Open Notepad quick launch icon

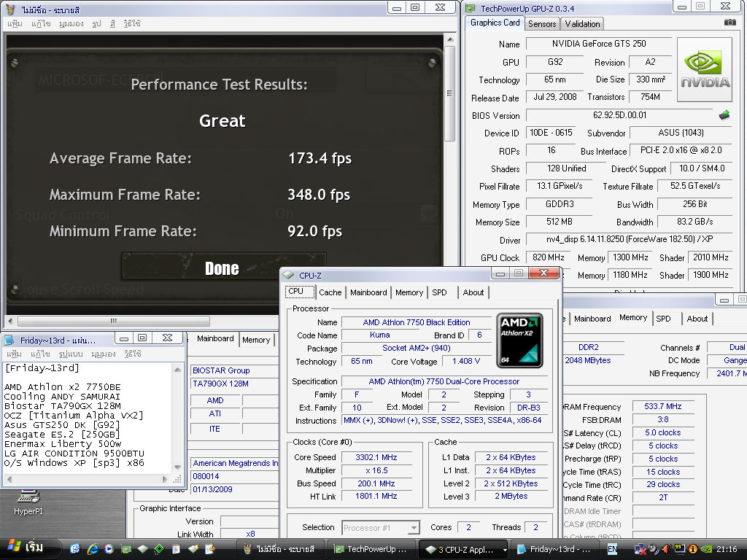click(x=176, y=549)
